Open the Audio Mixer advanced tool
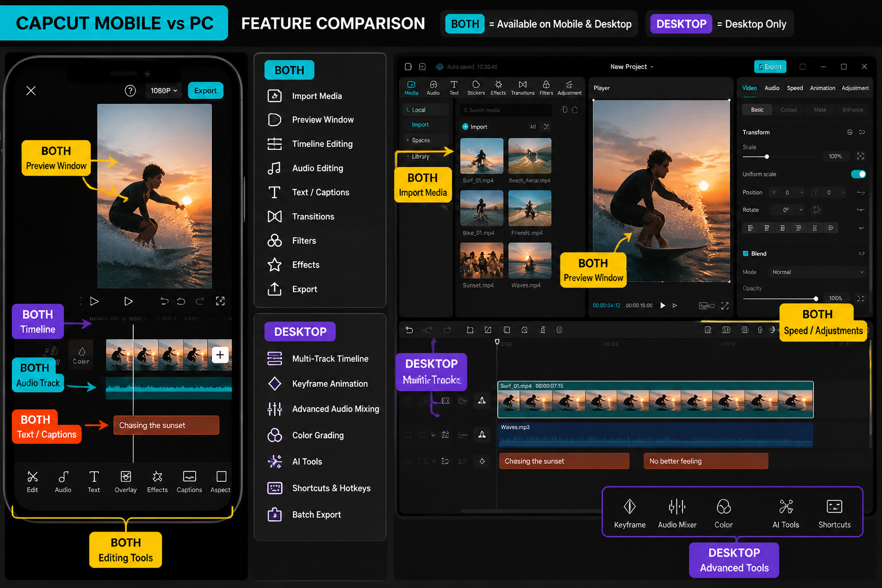The height and width of the screenshot is (588, 882). tap(677, 513)
